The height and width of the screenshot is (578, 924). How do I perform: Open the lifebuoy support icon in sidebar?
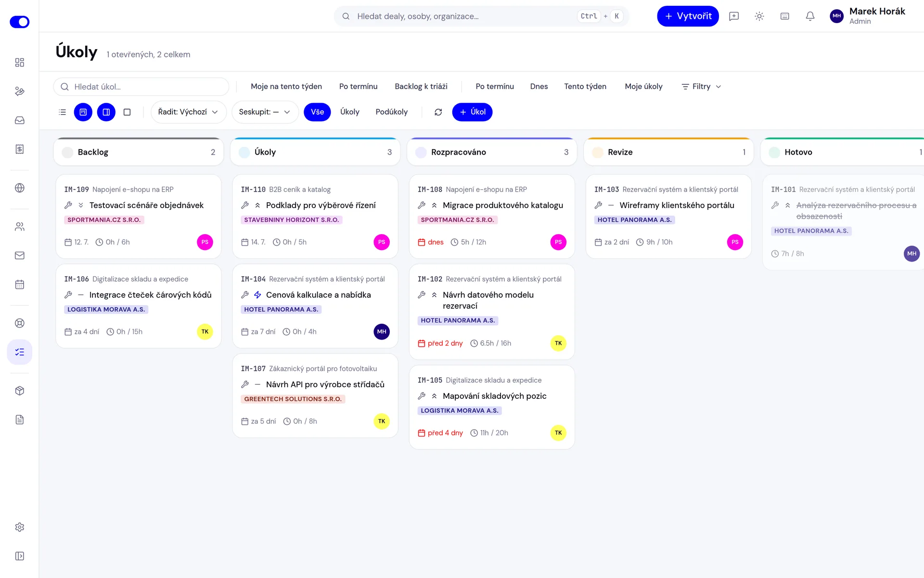(x=19, y=323)
